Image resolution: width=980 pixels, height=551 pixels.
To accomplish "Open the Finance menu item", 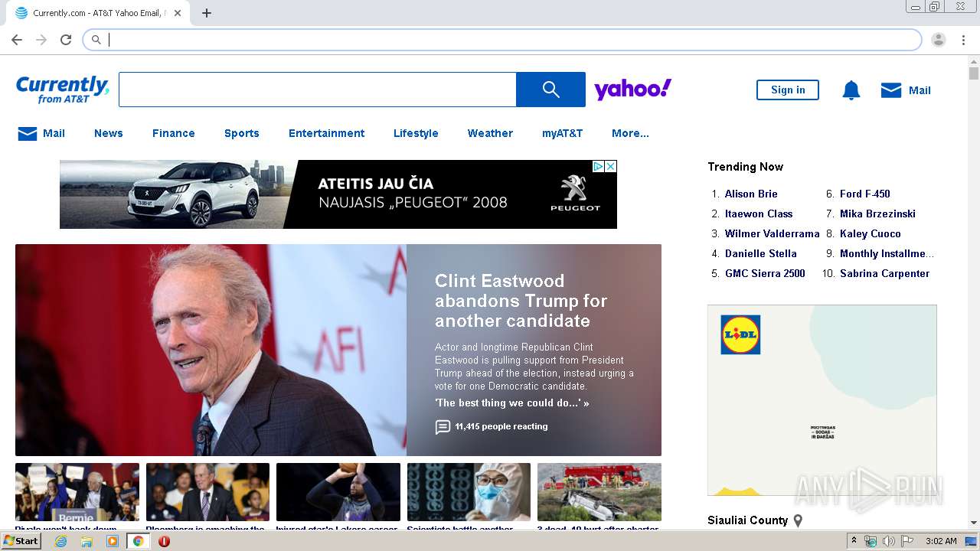I will (x=174, y=133).
